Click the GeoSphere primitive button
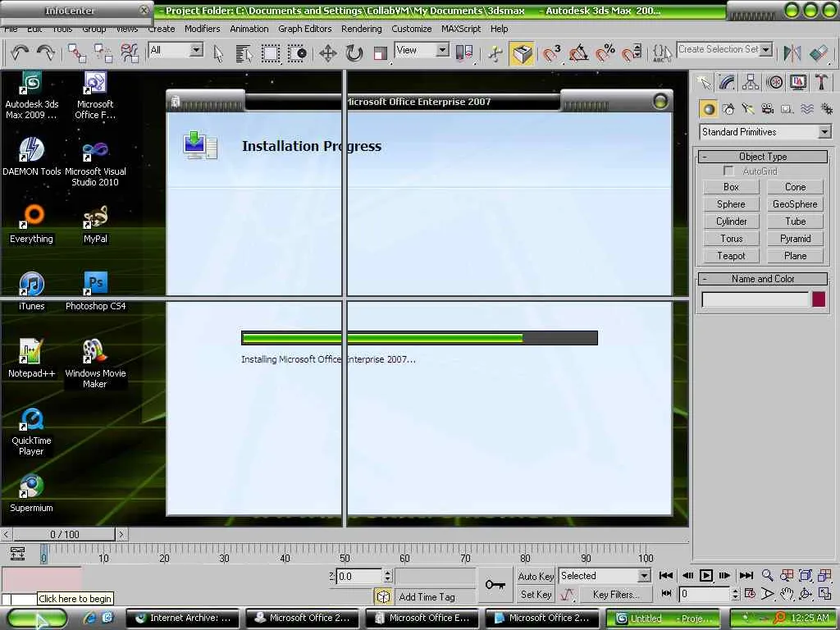840x630 pixels. click(x=795, y=204)
